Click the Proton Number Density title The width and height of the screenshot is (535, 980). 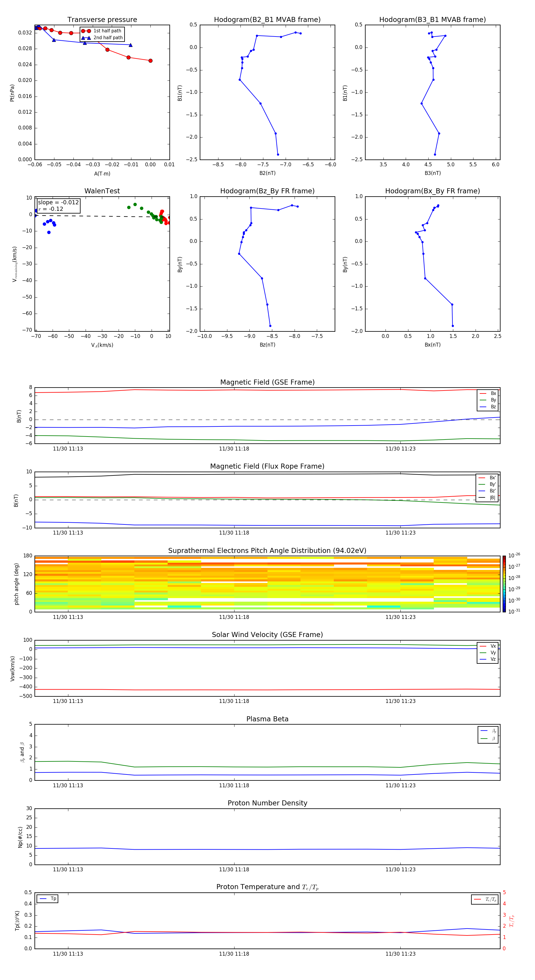coord(267,804)
